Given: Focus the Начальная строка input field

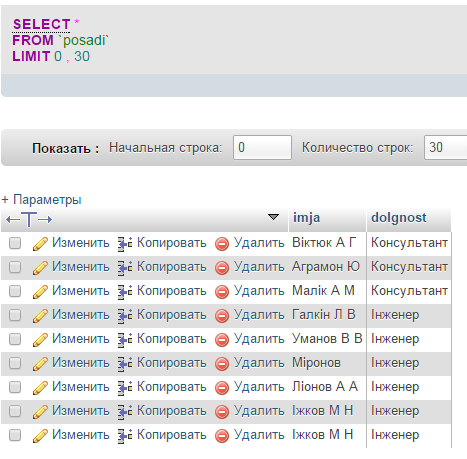Looking at the screenshot, I should point(262,147).
